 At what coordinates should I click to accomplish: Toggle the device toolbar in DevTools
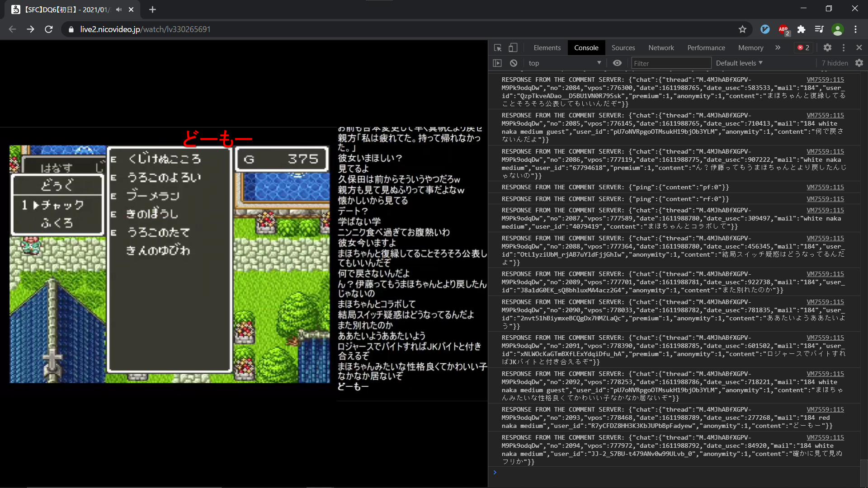(513, 47)
